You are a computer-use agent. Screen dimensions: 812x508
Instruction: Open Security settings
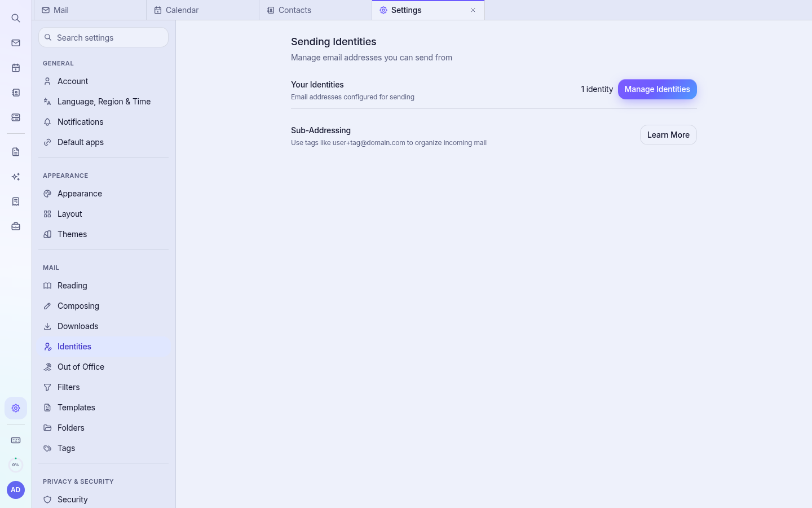coord(104,500)
